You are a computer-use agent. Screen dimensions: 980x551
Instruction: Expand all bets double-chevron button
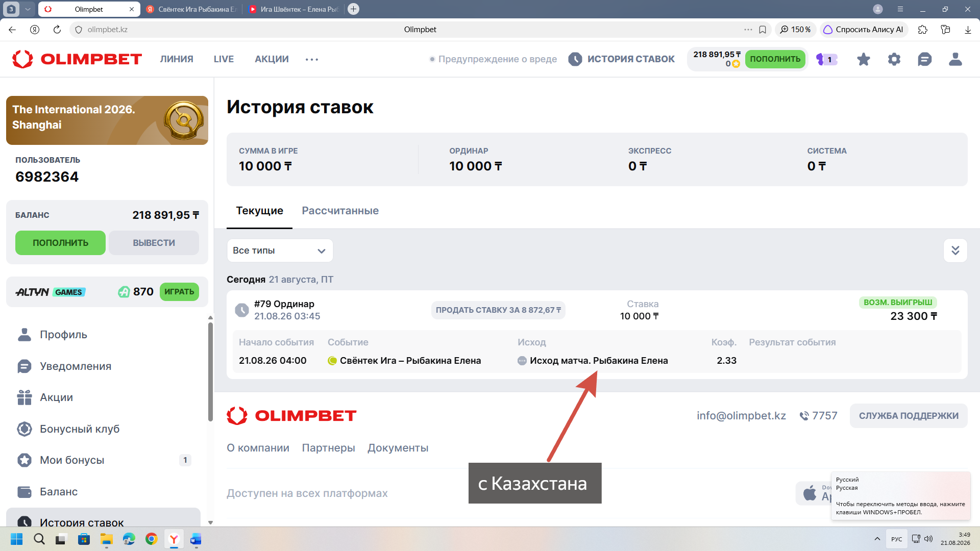955,251
